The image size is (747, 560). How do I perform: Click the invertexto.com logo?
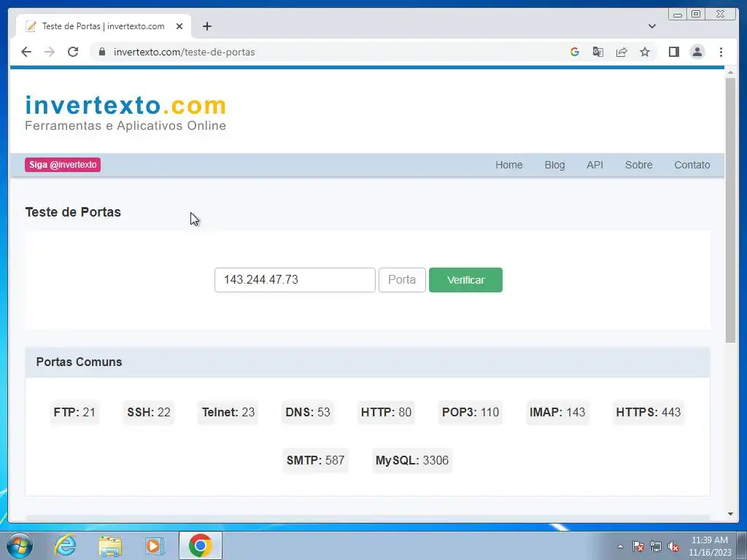coord(125,112)
